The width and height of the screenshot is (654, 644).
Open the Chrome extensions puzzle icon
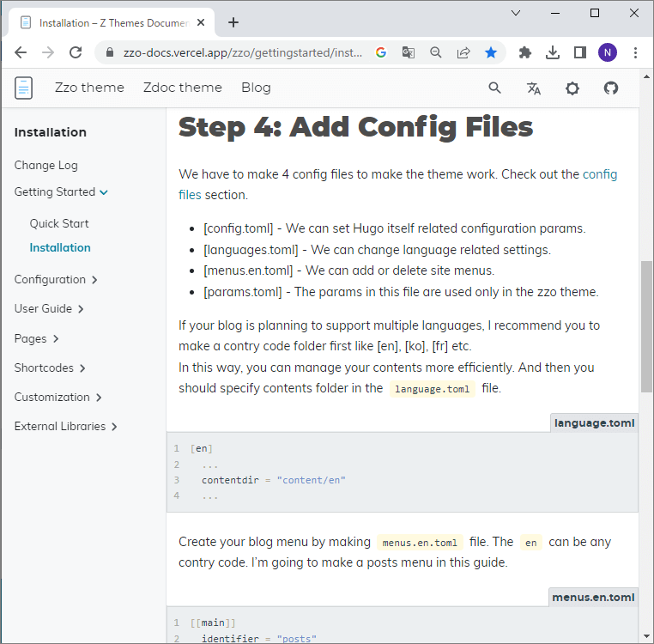[525, 52]
